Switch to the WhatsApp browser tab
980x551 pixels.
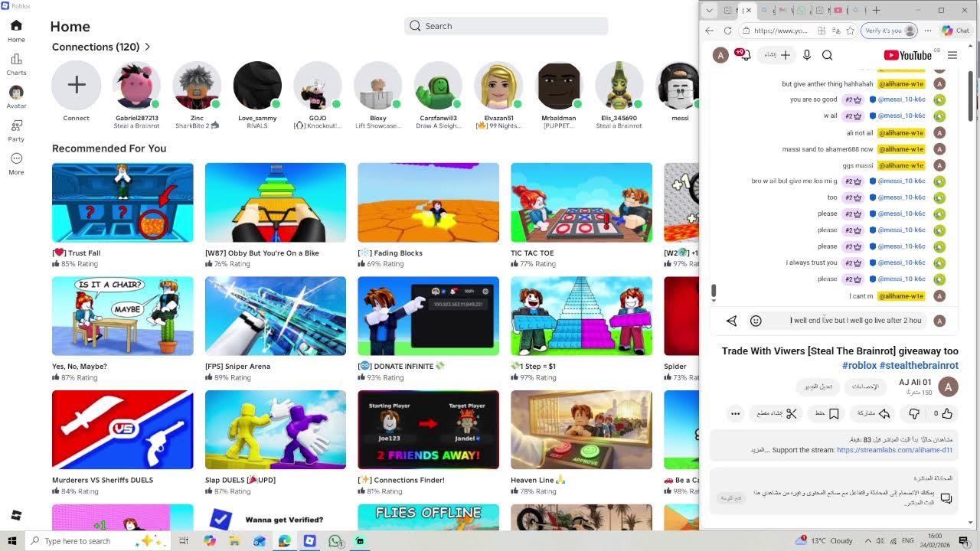801,10
